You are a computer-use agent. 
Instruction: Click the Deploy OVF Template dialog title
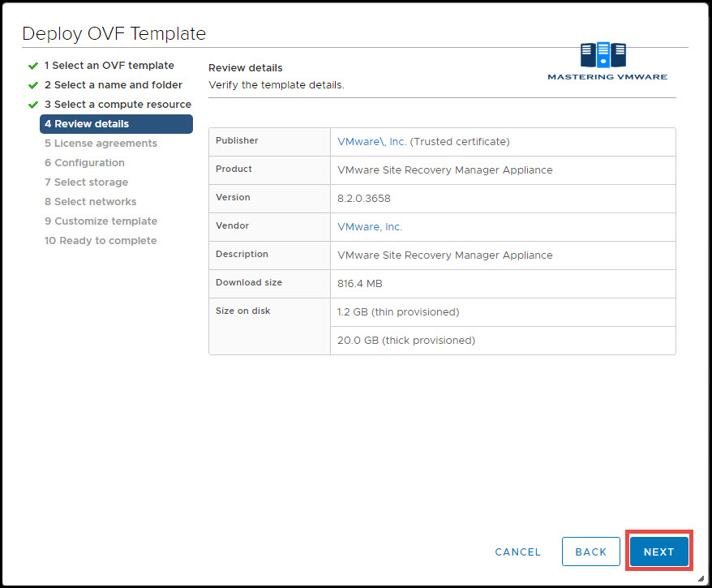pyautogui.click(x=114, y=33)
